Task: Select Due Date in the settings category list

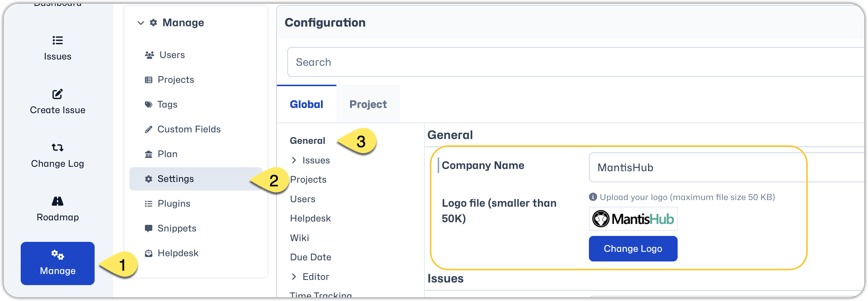Action: [x=311, y=257]
